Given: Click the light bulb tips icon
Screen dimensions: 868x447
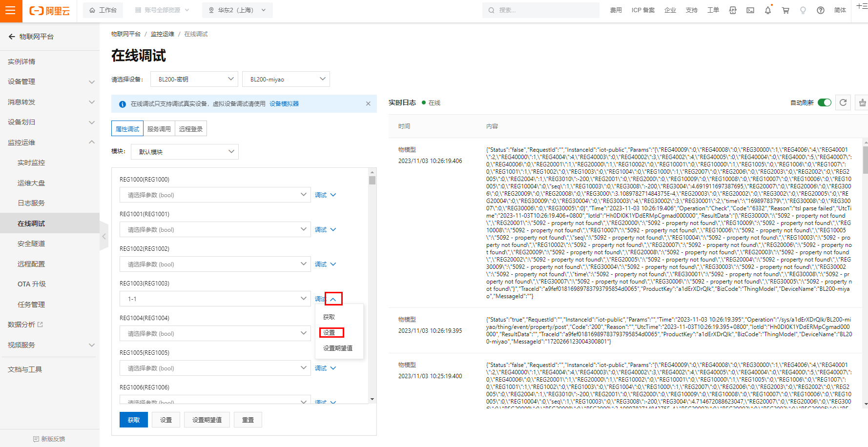Looking at the screenshot, I should [803, 10].
